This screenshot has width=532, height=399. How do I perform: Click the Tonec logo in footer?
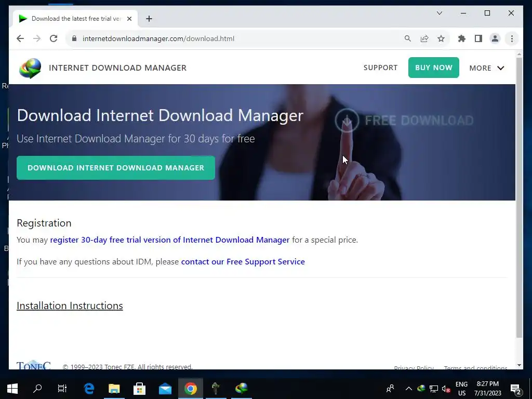click(34, 365)
